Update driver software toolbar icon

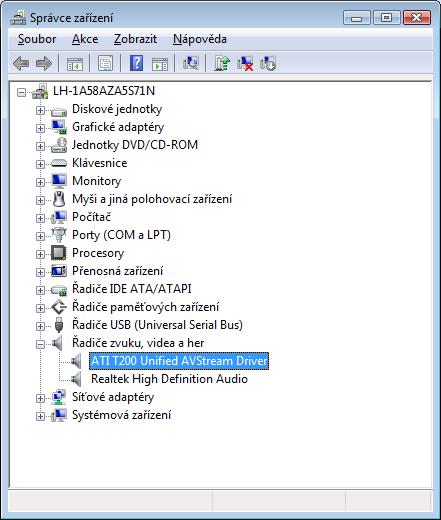[222, 63]
